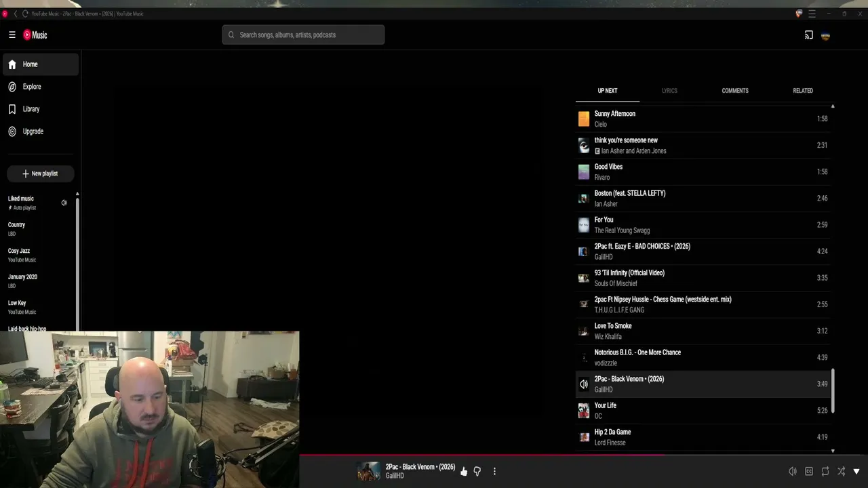Click the current song thumbnail in player bar
The width and height of the screenshot is (868, 488).
click(x=370, y=472)
